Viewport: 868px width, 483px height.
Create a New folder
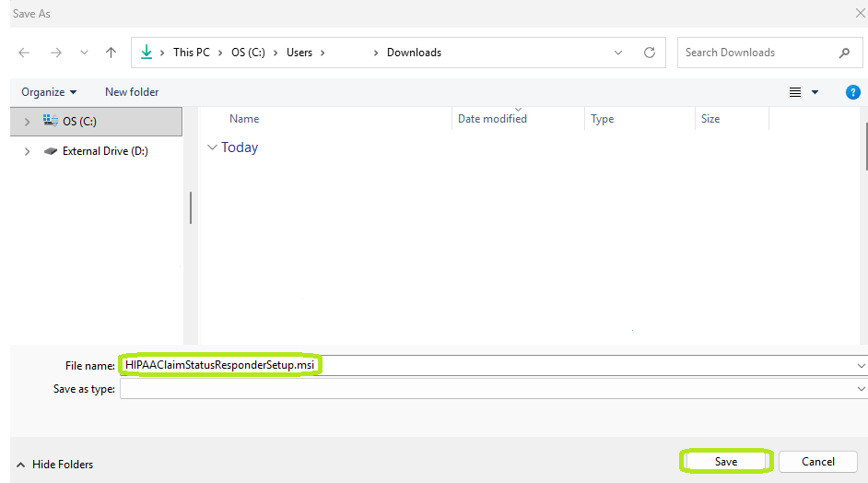(132, 92)
